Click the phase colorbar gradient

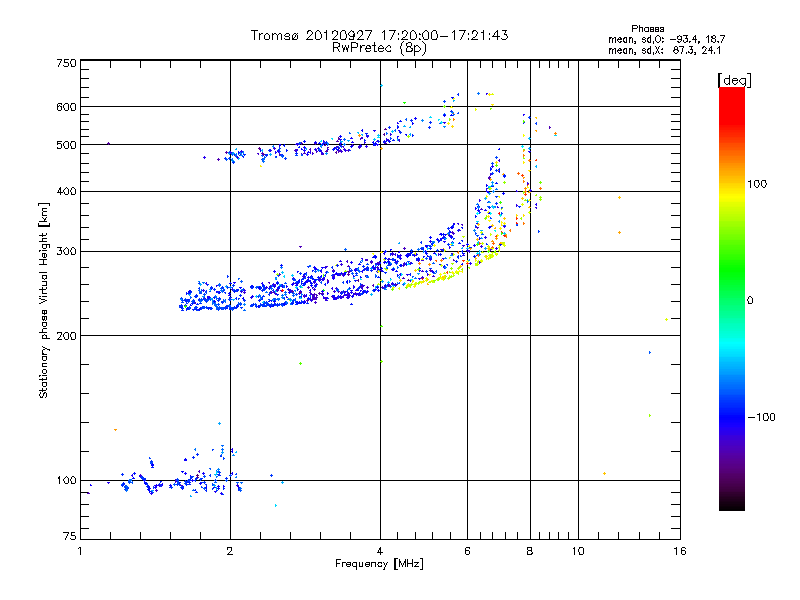pyautogui.click(x=732, y=298)
